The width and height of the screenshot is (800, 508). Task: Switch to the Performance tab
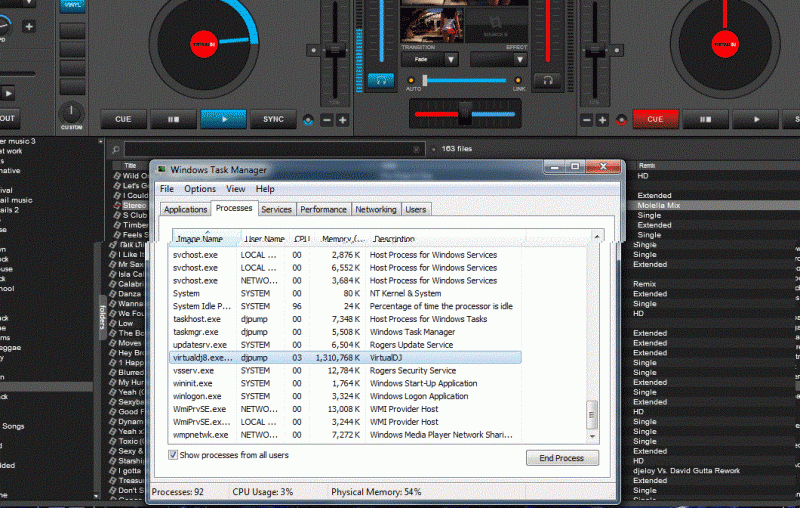click(x=323, y=210)
